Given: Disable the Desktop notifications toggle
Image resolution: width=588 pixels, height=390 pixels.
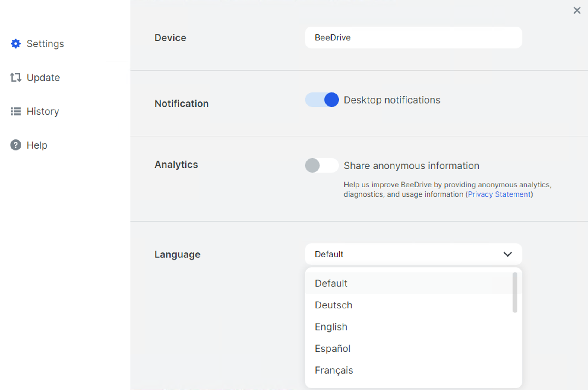Looking at the screenshot, I should [x=322, y=100].
